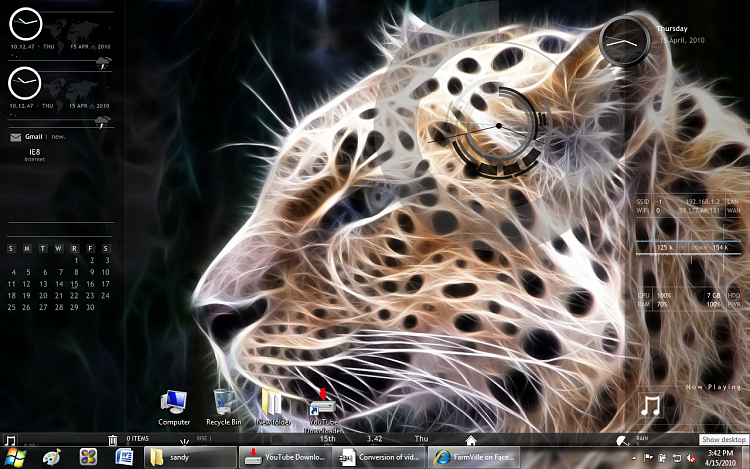Viewport: 750px width, 469px height.
Task: Open the colorful four-square pinned taskbar icon
Action: pos(88,458)
